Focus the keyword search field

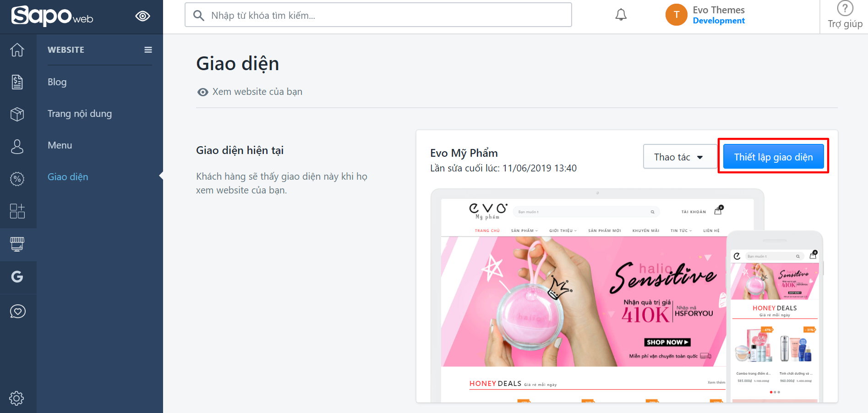pos(378,15)
